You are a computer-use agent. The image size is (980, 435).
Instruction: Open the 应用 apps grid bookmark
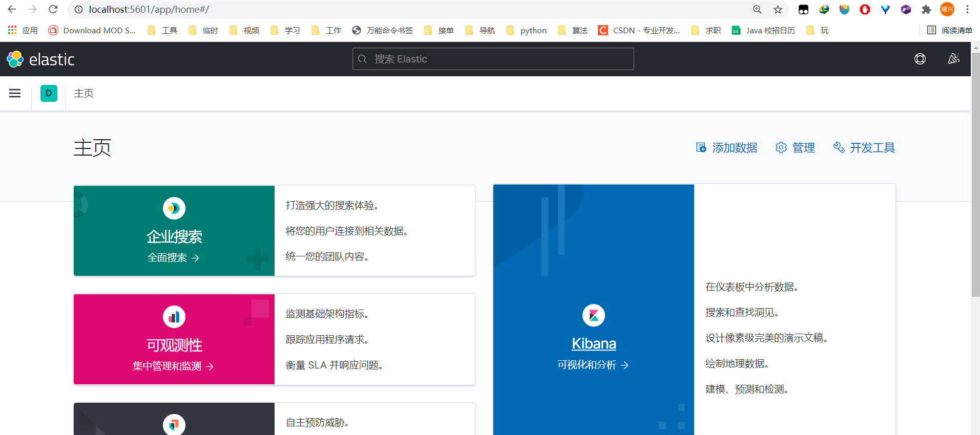pyautogui.click(x=23, y=30)
